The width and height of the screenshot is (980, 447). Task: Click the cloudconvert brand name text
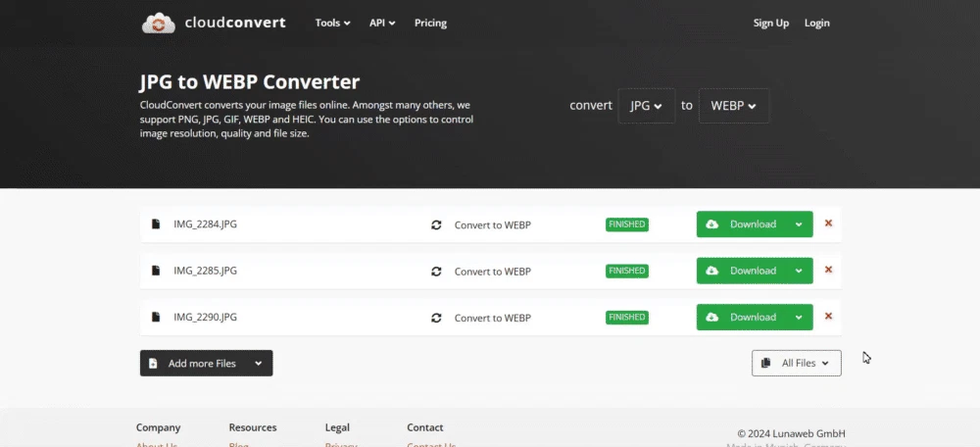(x=235, y=24)
